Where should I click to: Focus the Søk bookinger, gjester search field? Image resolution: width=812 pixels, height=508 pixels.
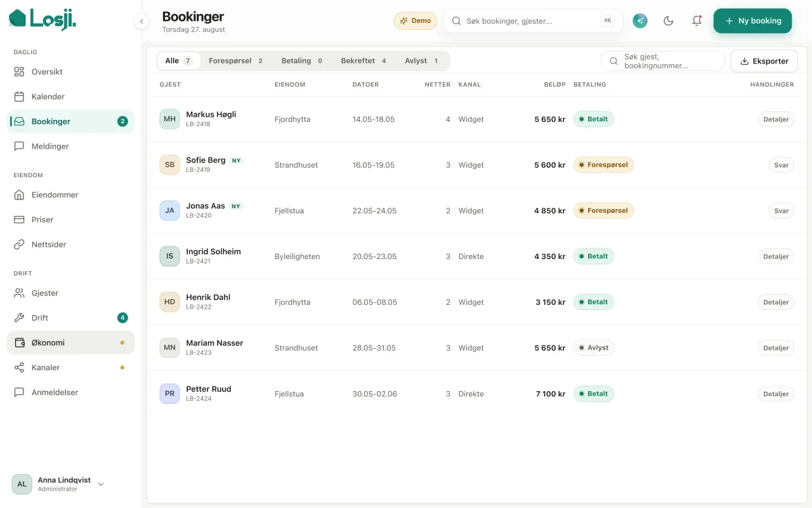coord(533,21)
